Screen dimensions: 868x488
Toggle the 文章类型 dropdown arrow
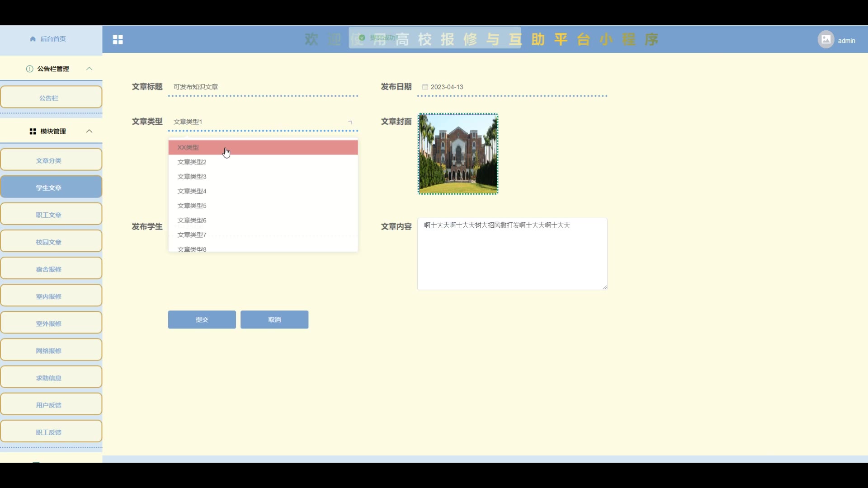tap(349, 122)
